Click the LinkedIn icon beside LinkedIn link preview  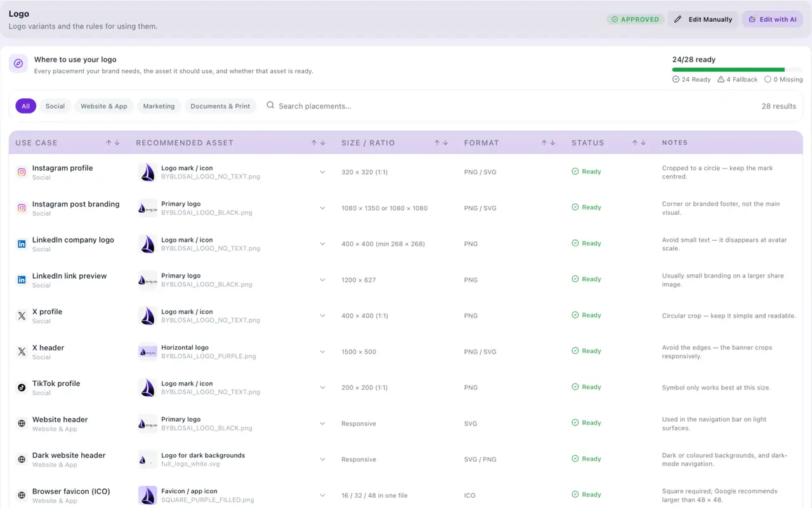click(x=22, y=280)
